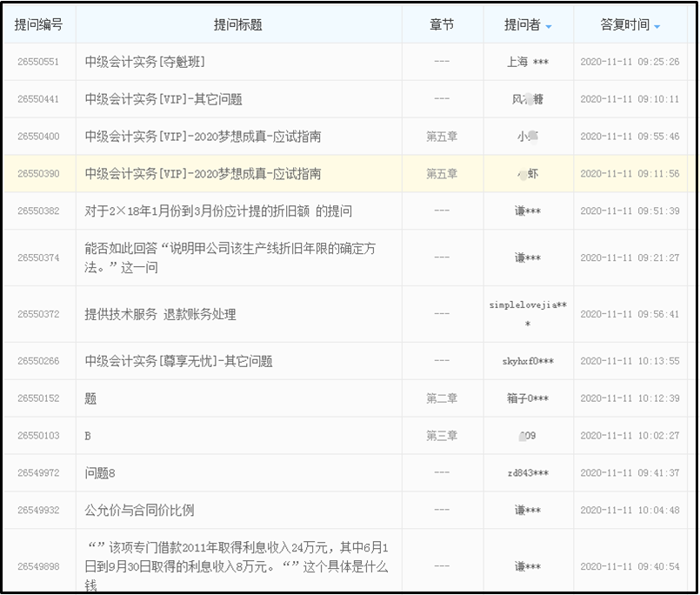Click chapter 第三章 cell

tap(442, 436)
